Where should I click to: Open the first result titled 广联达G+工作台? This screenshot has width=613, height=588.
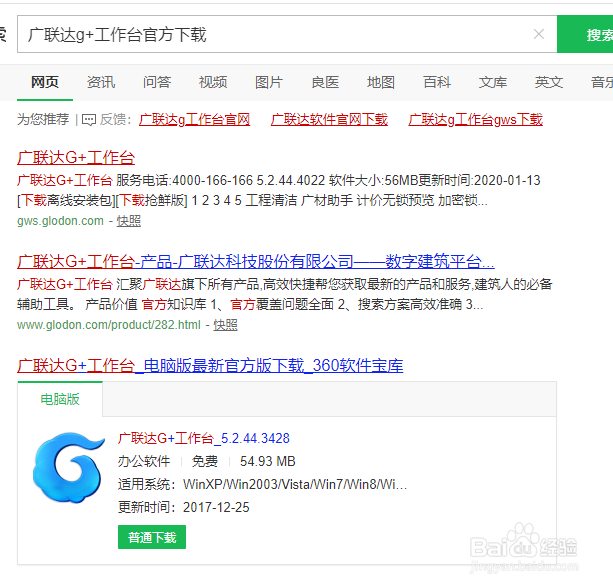[x=76, y=158]
